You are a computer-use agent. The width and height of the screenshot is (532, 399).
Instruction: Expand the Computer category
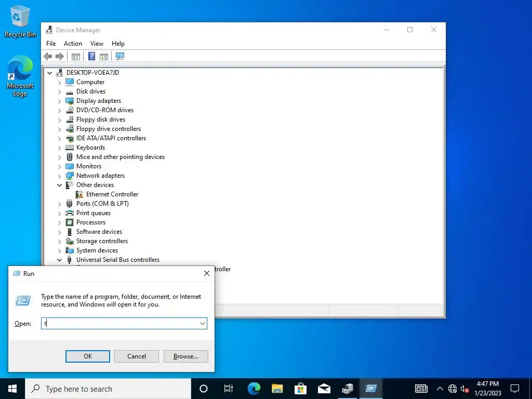click(x=59, y=83)
